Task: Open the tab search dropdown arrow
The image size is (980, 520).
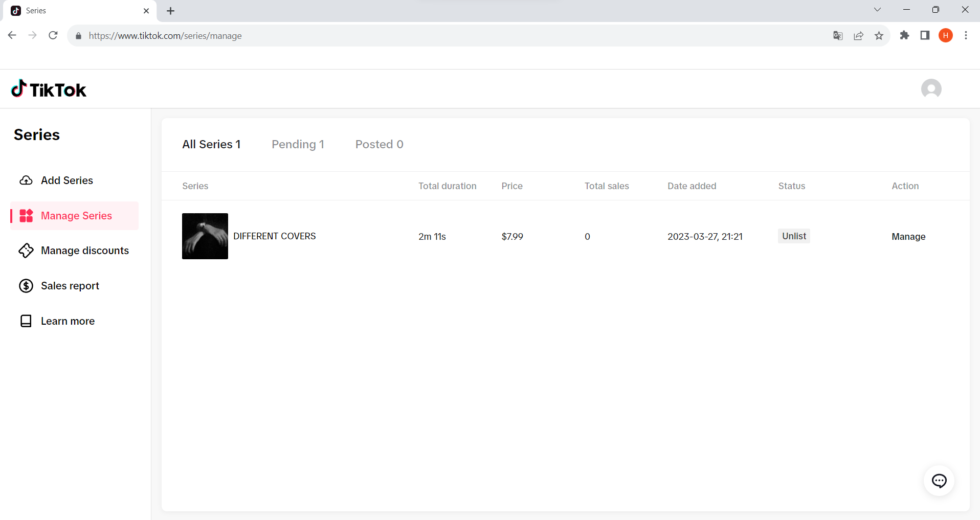Action: [877, 10]
